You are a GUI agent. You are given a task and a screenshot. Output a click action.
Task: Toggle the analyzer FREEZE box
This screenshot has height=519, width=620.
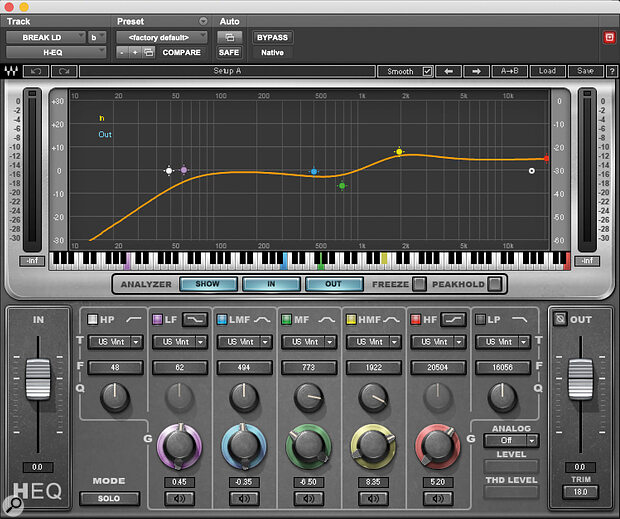pyautogui.click(x=419, y=284)
